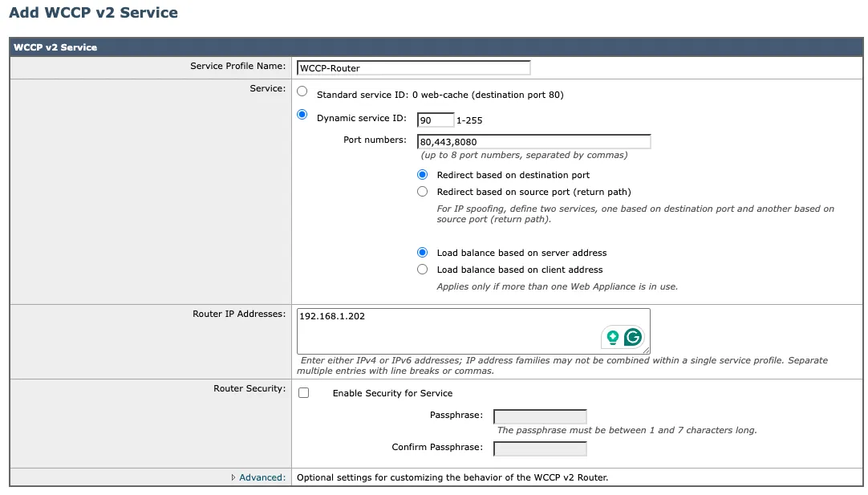The width and height of the screenshot is (868, 495).
Task: Click the Service Profile Name field
Action: point(413,67)
